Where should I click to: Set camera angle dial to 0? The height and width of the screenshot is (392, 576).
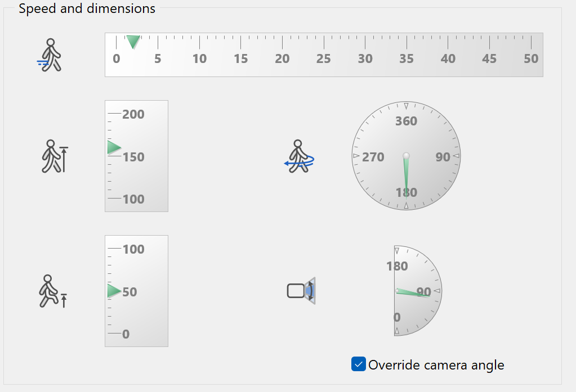pos(397,331)
